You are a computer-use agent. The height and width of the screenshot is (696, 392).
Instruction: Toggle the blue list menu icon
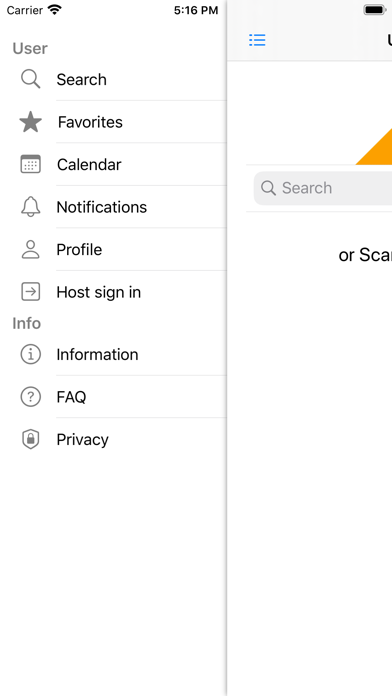[257, 40]
